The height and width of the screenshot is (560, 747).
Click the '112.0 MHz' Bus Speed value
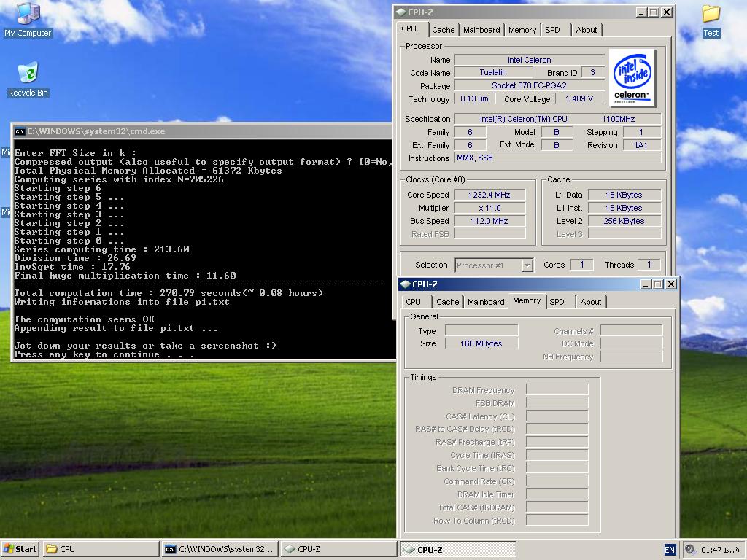click(x=489, y=221)
